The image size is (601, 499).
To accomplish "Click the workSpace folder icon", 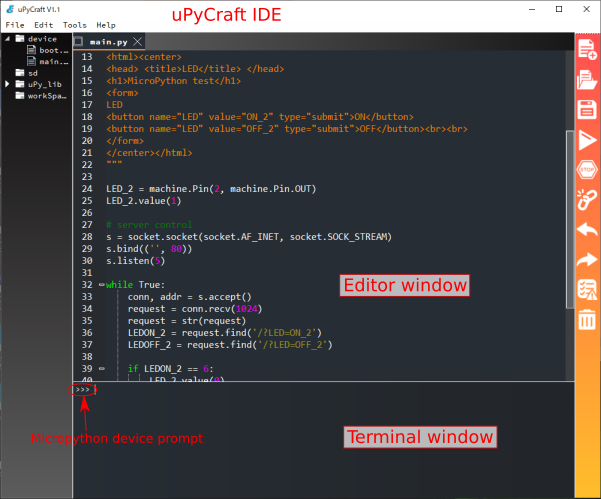I will click(x=20, y=95).
